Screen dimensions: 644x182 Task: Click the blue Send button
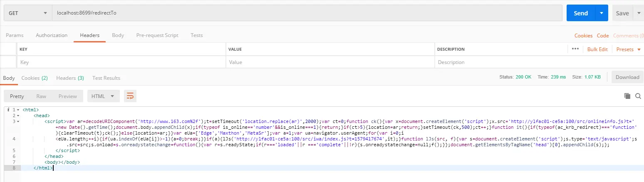click(x=580, y=13)
